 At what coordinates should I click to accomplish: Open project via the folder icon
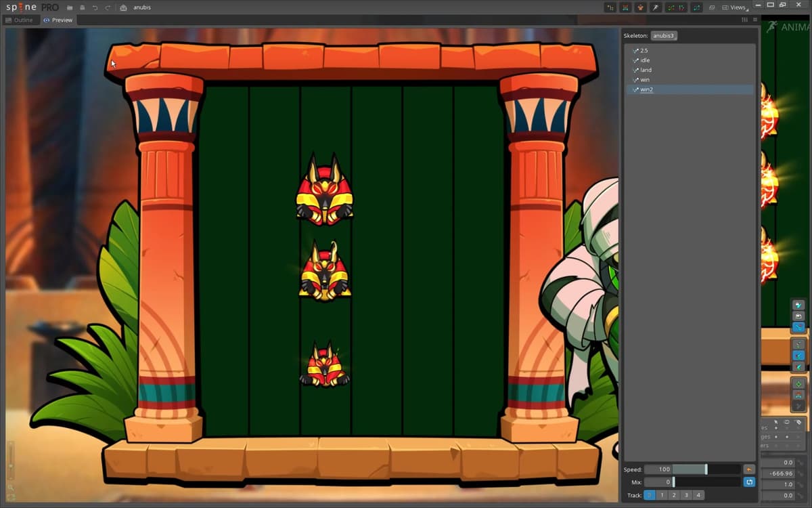[x=70, y=7]
